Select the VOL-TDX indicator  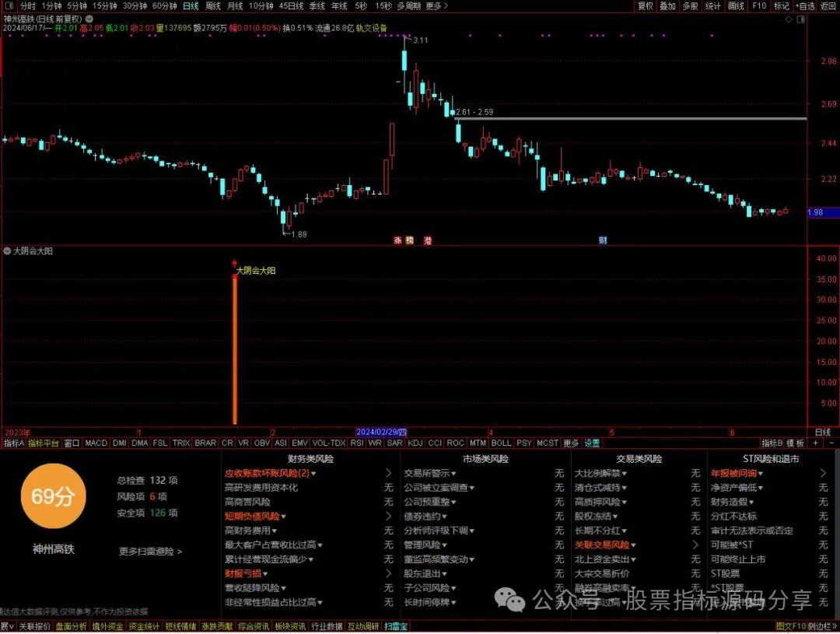tap(329, 443)
